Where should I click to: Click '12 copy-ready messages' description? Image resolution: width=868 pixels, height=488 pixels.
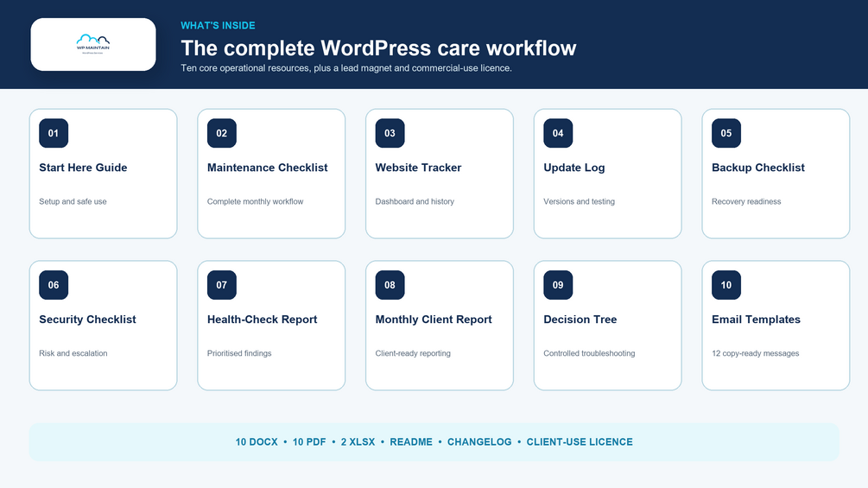pos(756,353)
